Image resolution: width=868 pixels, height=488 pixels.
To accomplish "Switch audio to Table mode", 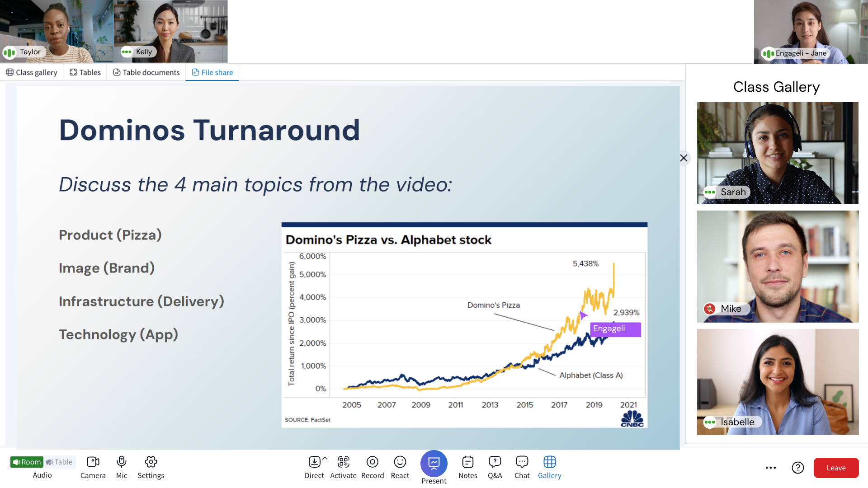I will point(59,462).
